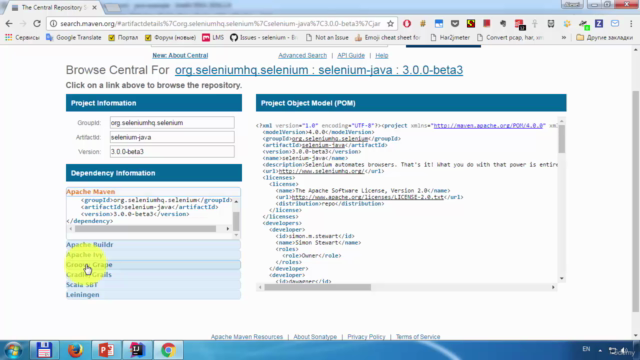
Task: Open Apache Maven Resources footer link
Action: [247, 337]
